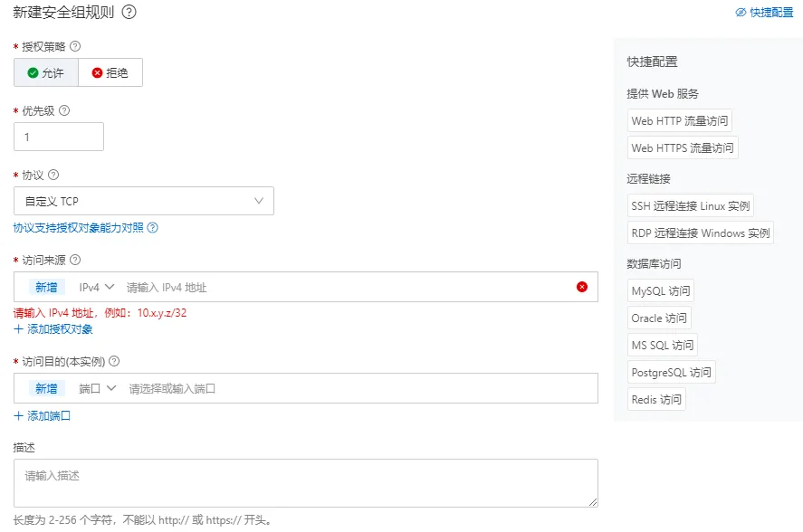Image resolution: width=803 pixels, height=532 pixels.
Task: Click the 访问来源 help question mark icon
Action: [x=76, y=259]
